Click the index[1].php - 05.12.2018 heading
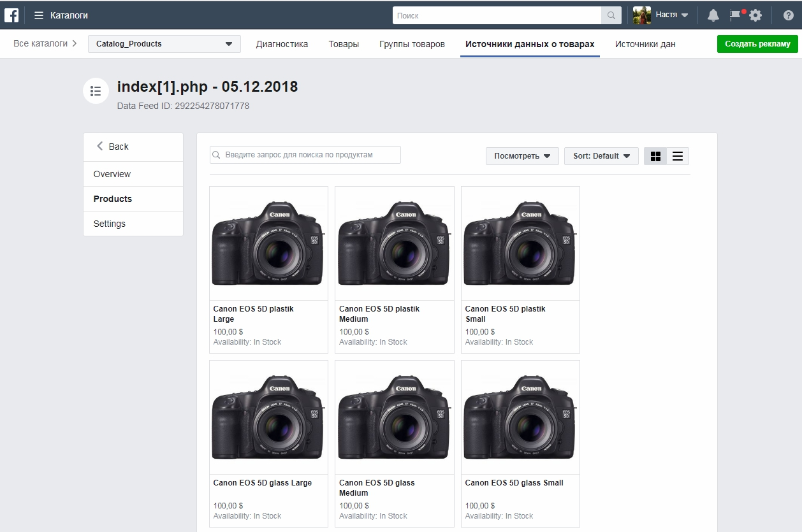Viewport: 802px width, 532px height. pyautogui.click(x=207, y=87)
